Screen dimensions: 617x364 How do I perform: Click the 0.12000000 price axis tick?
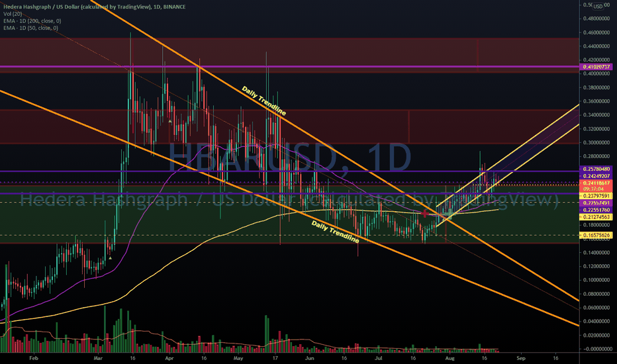tap(596, 267)
